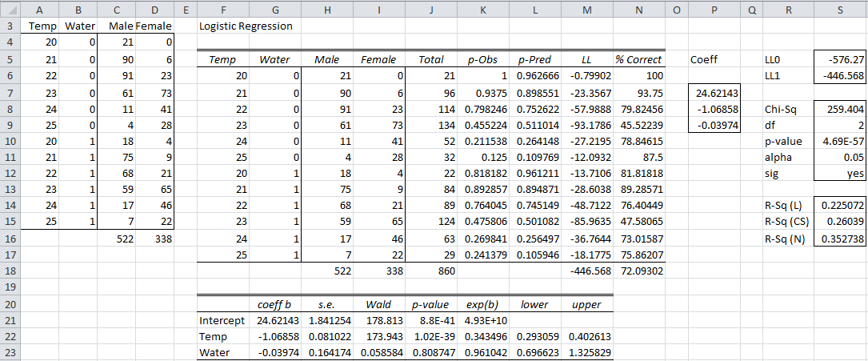Select the Intercept row label cell

click(x=222, y=320)
